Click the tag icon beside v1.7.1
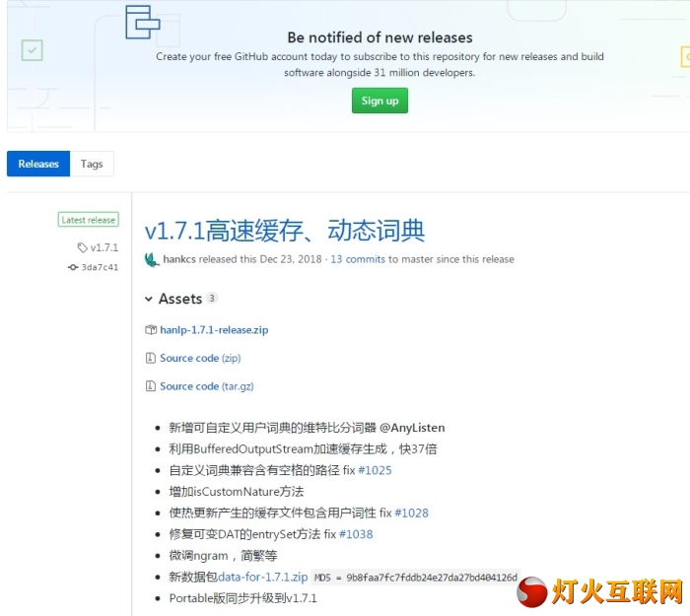The height and width of the screenshot is (616, 690). 82,247
